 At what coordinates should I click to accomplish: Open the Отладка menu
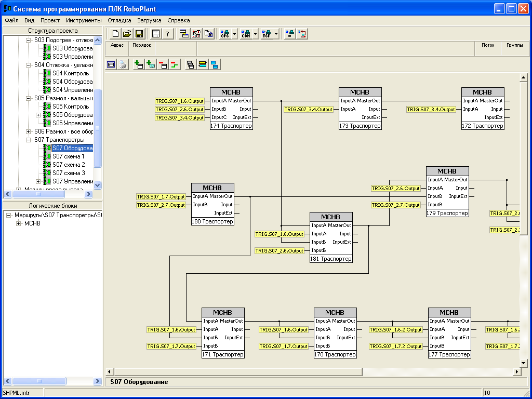[x=119, y=20]
